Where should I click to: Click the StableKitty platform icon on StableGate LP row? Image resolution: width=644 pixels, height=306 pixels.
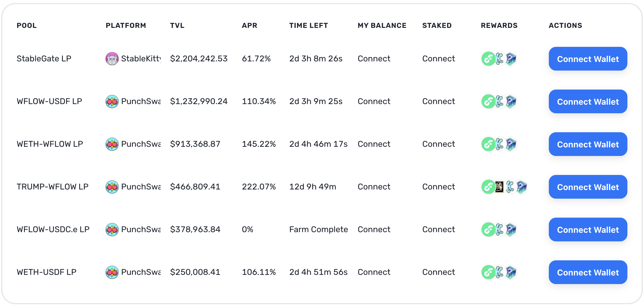coord(112,59)
